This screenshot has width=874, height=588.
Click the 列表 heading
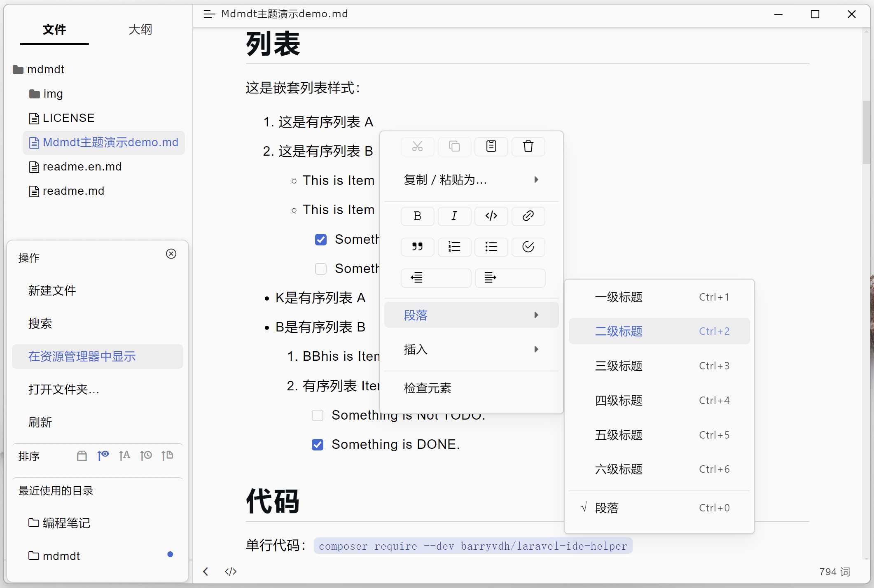(273, 44)
